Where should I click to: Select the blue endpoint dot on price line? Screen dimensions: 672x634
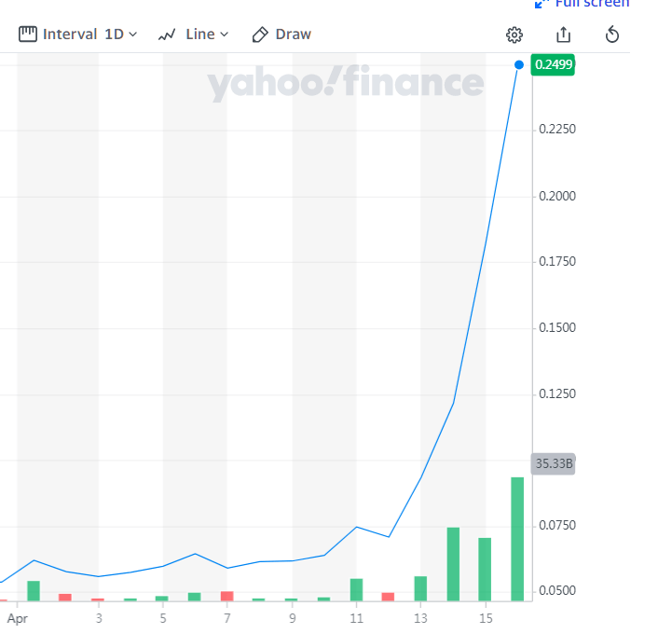pos(519,64)
